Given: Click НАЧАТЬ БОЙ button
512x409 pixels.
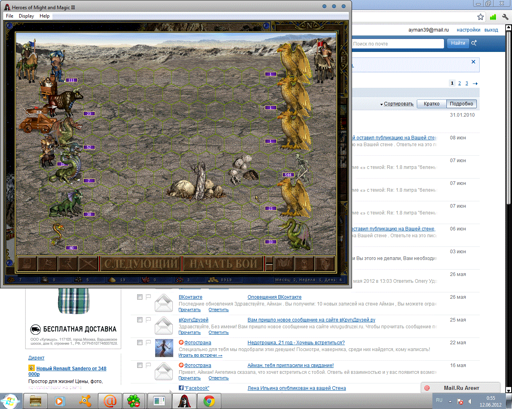Looking at the screenshot, I should point(223,264).
